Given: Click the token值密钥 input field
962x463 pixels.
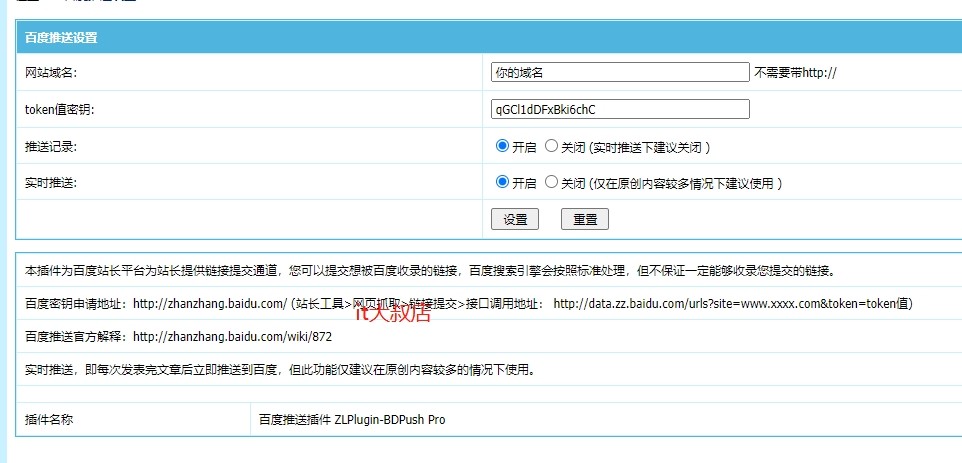Looking at the screenshot, I should 620,109.
